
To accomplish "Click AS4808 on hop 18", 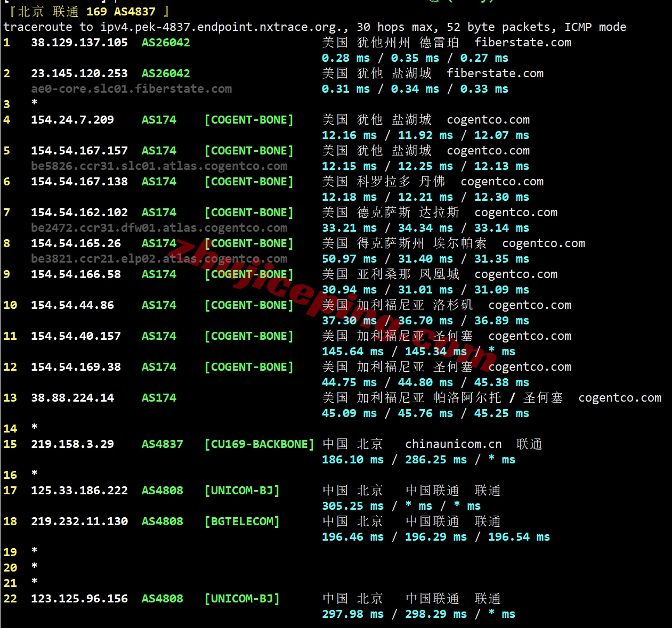I will click(x=163, y=521).
